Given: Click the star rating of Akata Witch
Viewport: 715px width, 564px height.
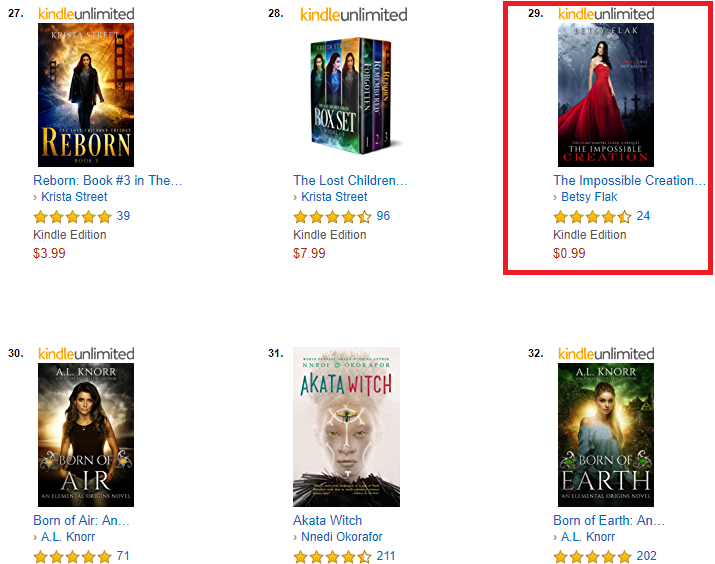Looking at the screenshot, I should (332, 557).
